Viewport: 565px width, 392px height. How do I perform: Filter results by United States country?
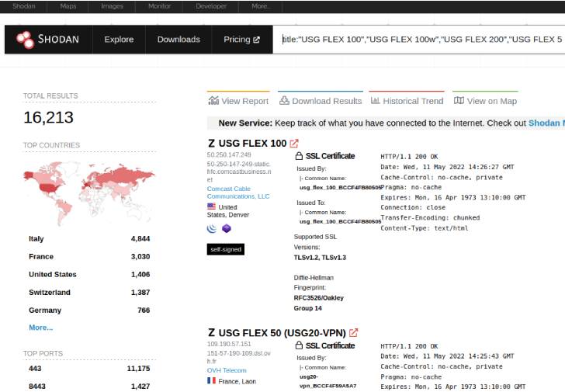pyautogui.click(x=89, y=274)
